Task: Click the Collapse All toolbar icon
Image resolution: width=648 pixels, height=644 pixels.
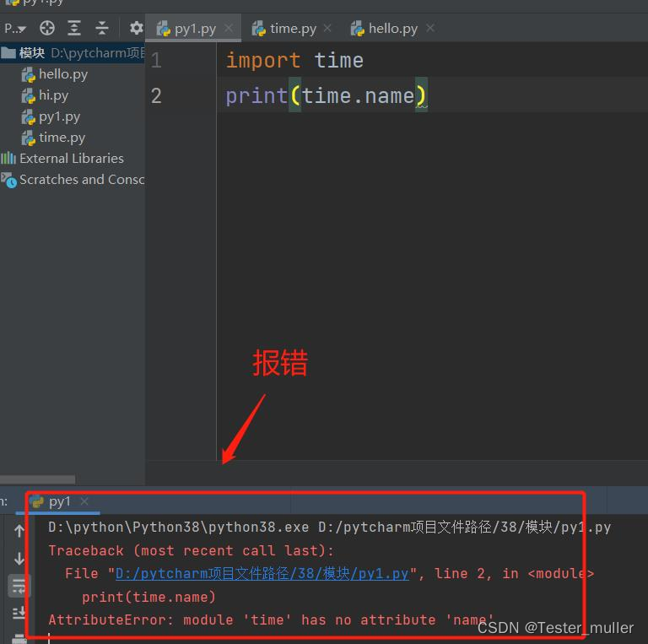Action: [x=101, y=28]
